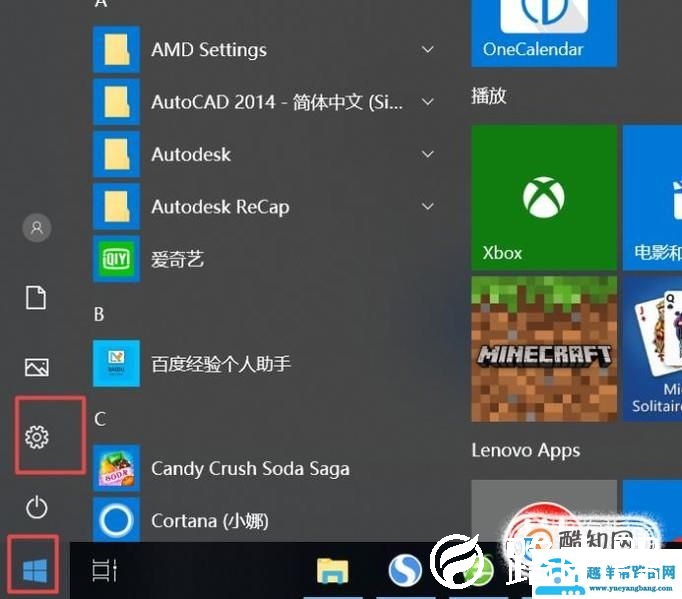Open File Explorer from the taskbar
Viewport: 682px width, 599px height.
pyautogui.click(x=333, y=570)
